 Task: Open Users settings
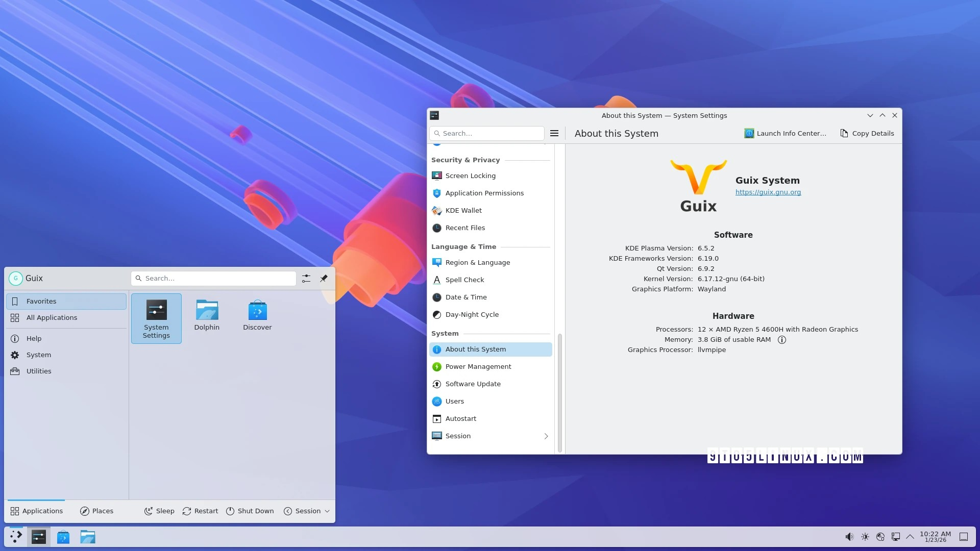pos(454,401)
